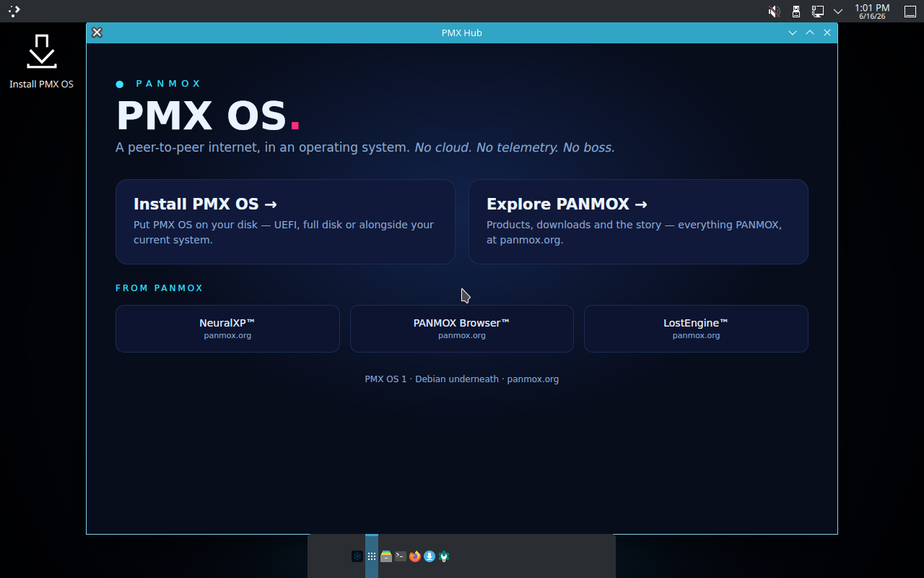This screenshot has height=578, width=924.
Task: Click the PMX Hub title bar text
Action: (x=462, y=33)
